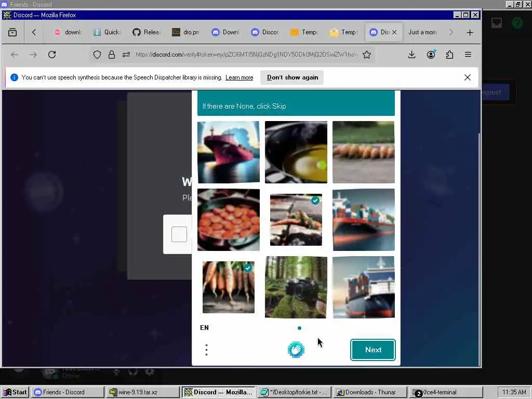Viewport: 532px width, 399px height.
Task: Switch to the 'Quick' tab
Action: click(x=107, y=32)
